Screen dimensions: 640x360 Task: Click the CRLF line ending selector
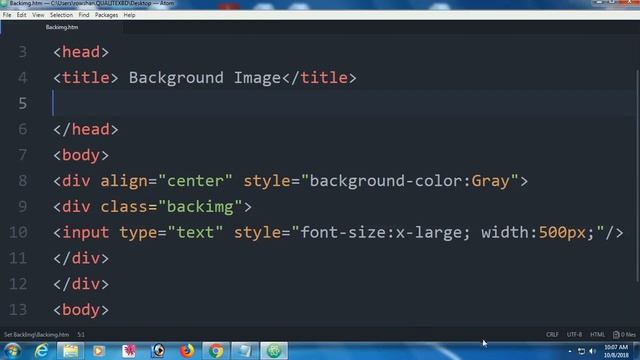click(x=552, y=335)
